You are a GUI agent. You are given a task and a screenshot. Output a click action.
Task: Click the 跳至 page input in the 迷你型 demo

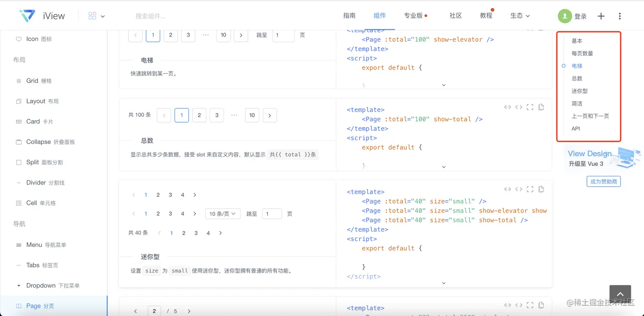pos(272,214)
